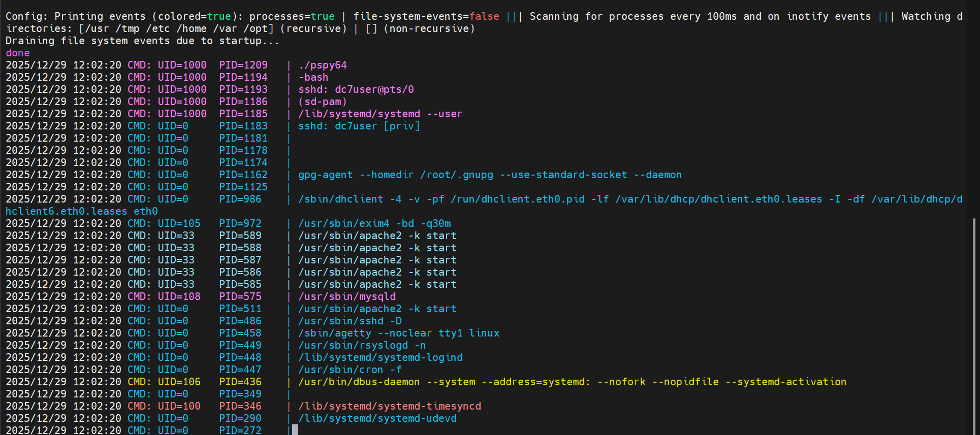980x435 pixels.
Task: Click the '/usr/sbin/sshd -D' command
Action: coord(350,321)
